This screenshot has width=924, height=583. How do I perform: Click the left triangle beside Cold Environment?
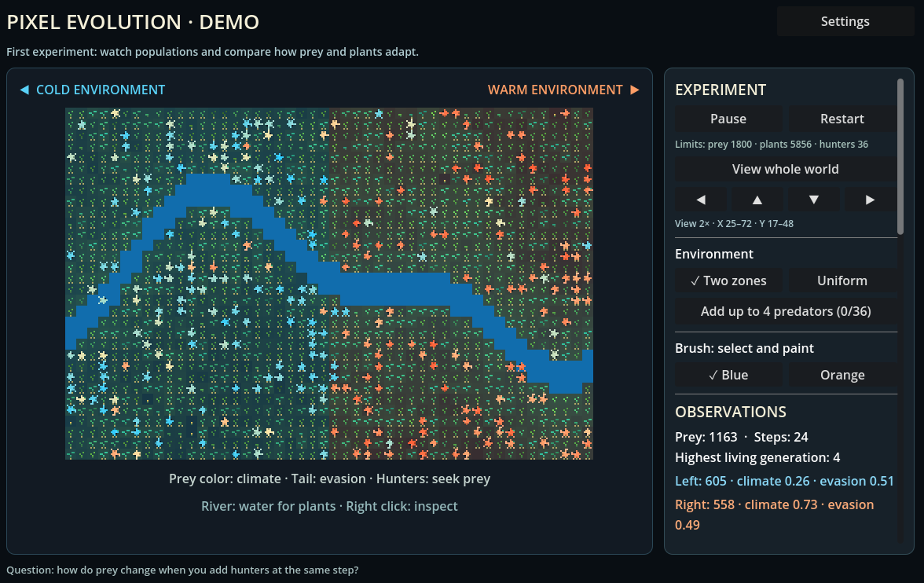(24, 90)
